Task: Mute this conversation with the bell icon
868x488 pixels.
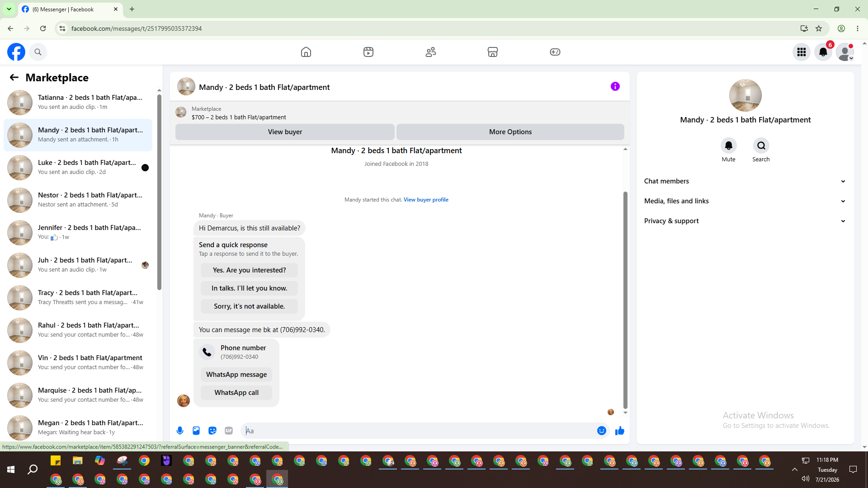Action: [x=729, y=145]
